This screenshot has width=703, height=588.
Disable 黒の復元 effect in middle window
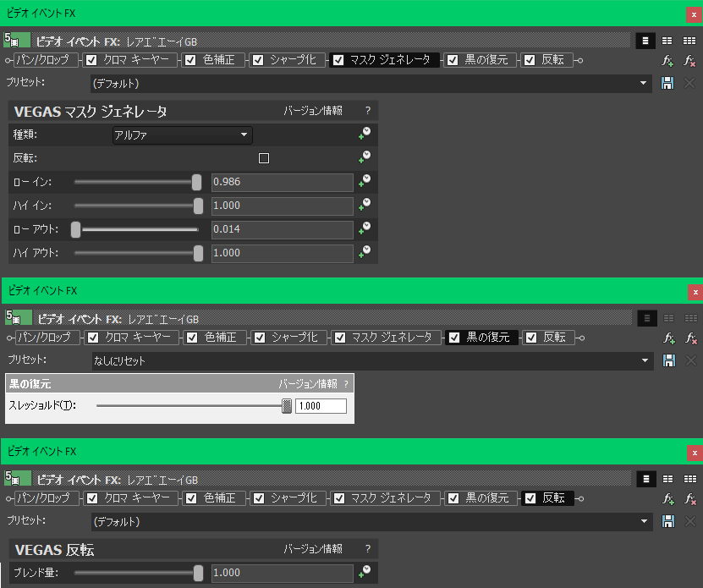pyautogui.click(x=454, y=338)
